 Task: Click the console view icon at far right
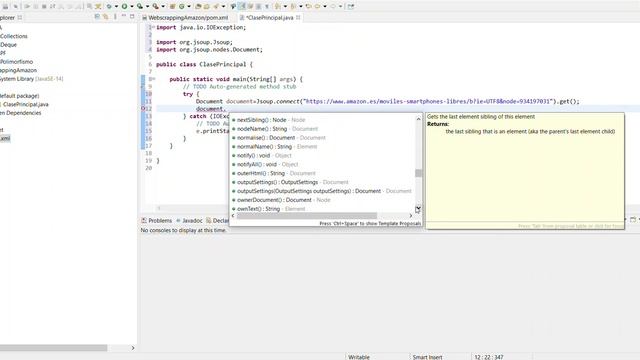click(x=633, y=220)
